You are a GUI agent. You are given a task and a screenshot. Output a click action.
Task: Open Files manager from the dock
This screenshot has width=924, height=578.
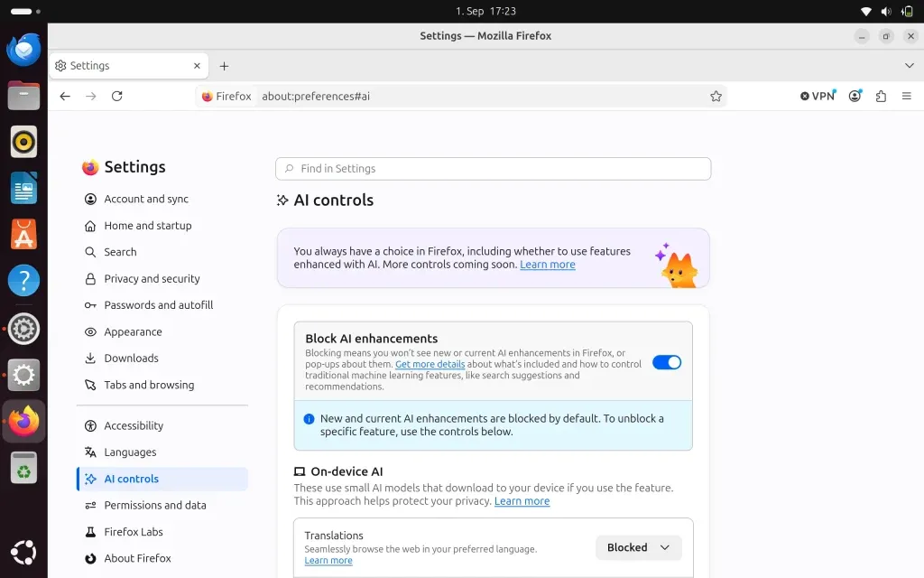point(23,96)
